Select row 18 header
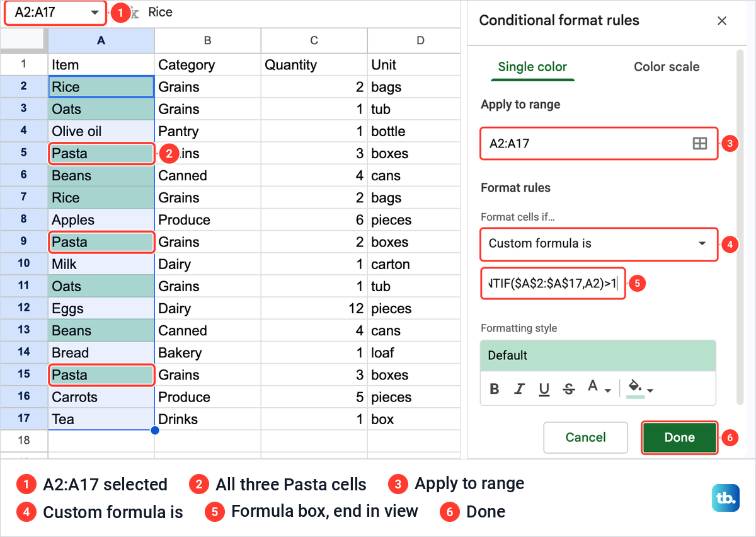Image resolution: width=756 pixels, height=537 pixels. click(24, 441)
